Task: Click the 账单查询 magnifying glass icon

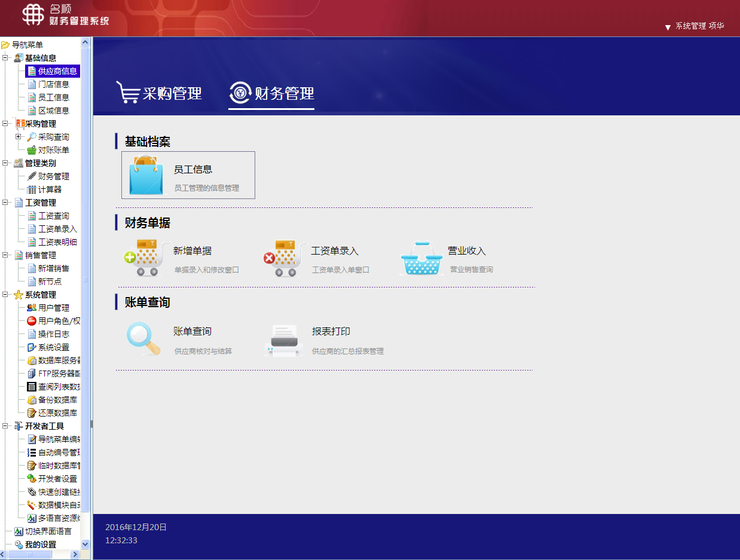Action: coord(143,339)
